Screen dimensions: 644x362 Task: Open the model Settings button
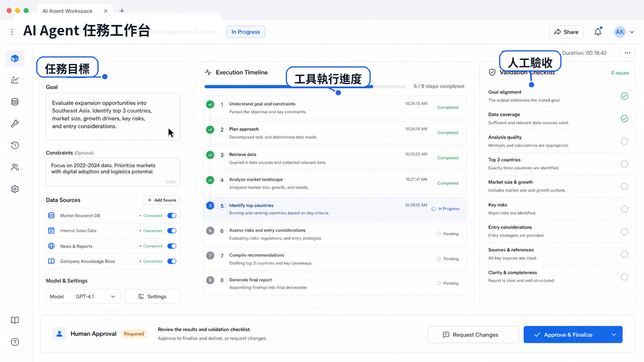(153, 296)
